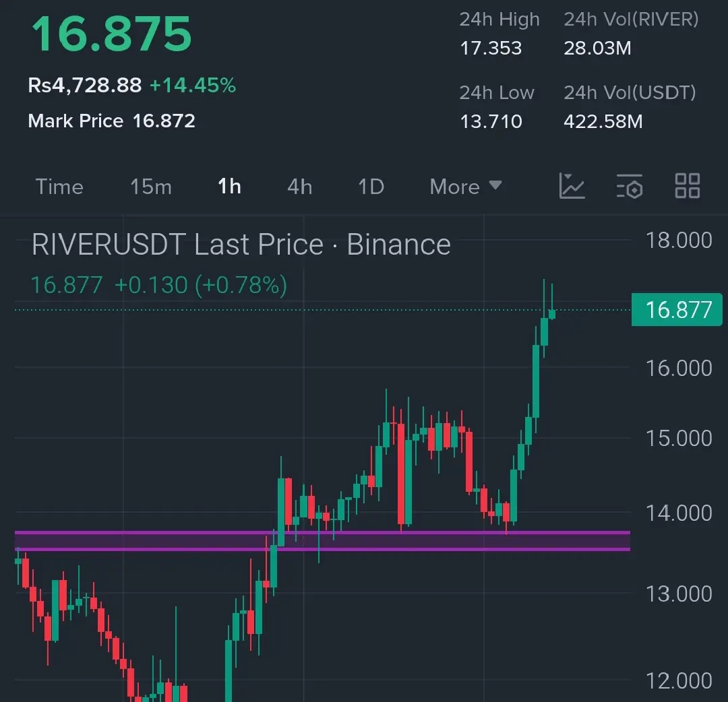This screenshot has height=702, width=728.
Task: Click the 18.000 price axis label
Action: [679, 241]
